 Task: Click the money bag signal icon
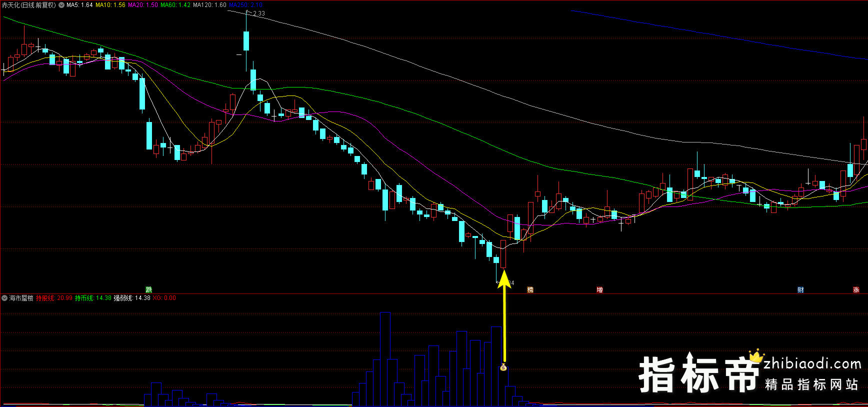click(503, 368)
